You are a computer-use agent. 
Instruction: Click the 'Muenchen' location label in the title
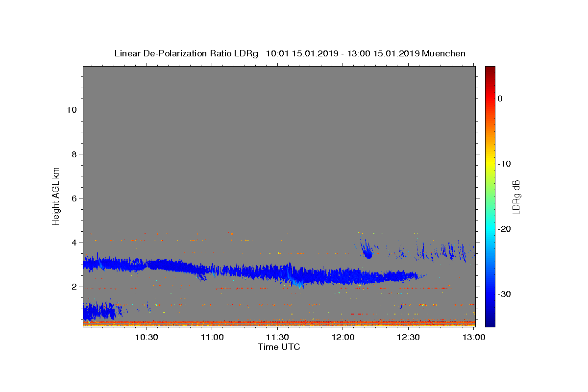pyautogui.click(x=443, y=53)
